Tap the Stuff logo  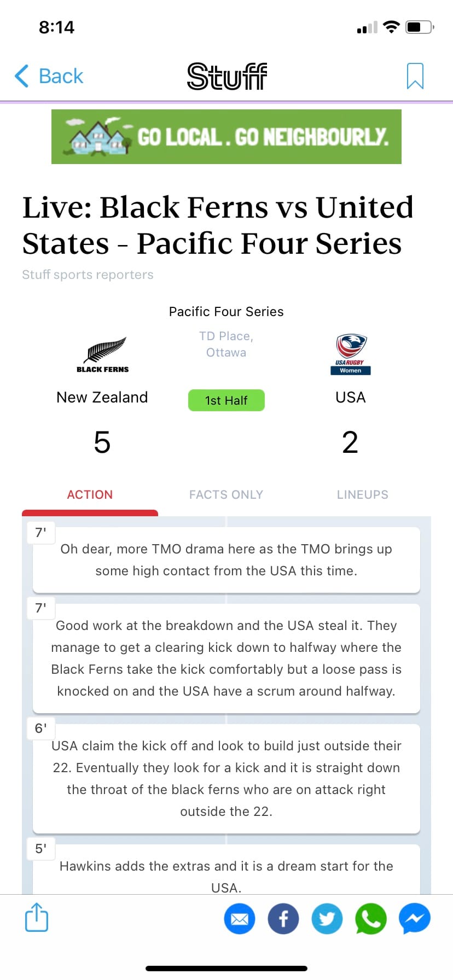(x=226, y=76)
